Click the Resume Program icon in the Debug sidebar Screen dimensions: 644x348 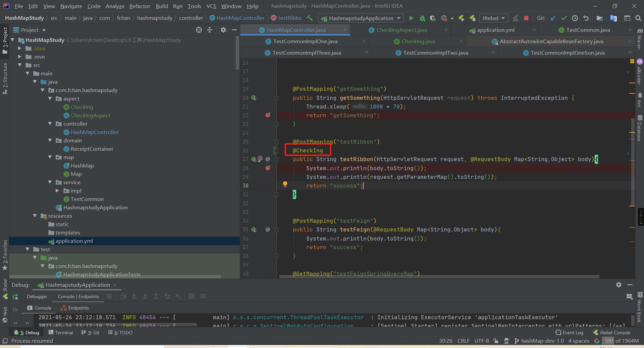(x=15, y=310)
